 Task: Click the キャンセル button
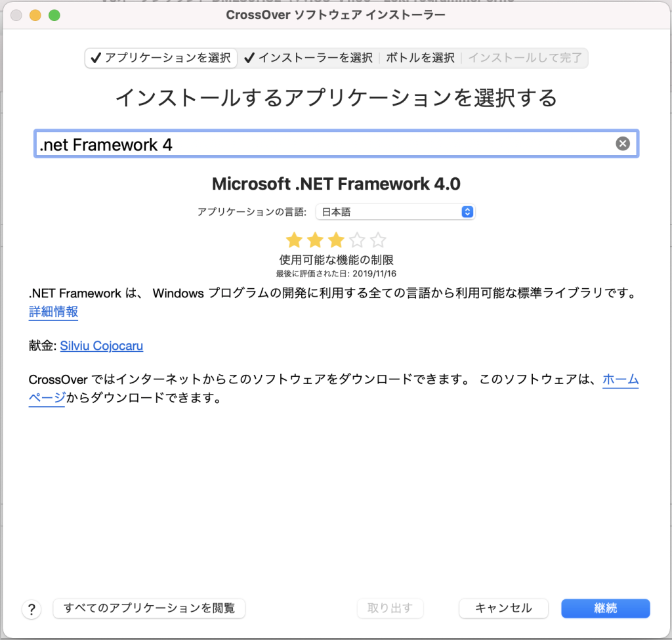point(503,608)
